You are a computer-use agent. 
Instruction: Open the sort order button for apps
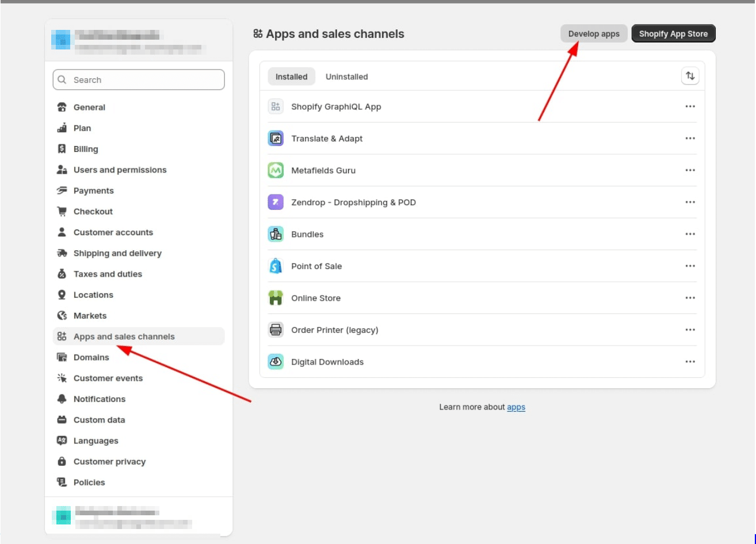point(690,76)
